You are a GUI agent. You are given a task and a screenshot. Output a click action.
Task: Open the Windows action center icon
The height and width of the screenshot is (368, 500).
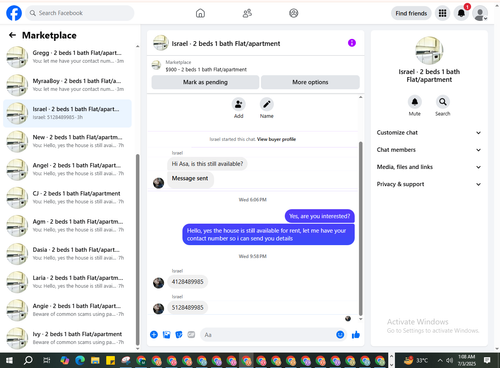(487, 360)
